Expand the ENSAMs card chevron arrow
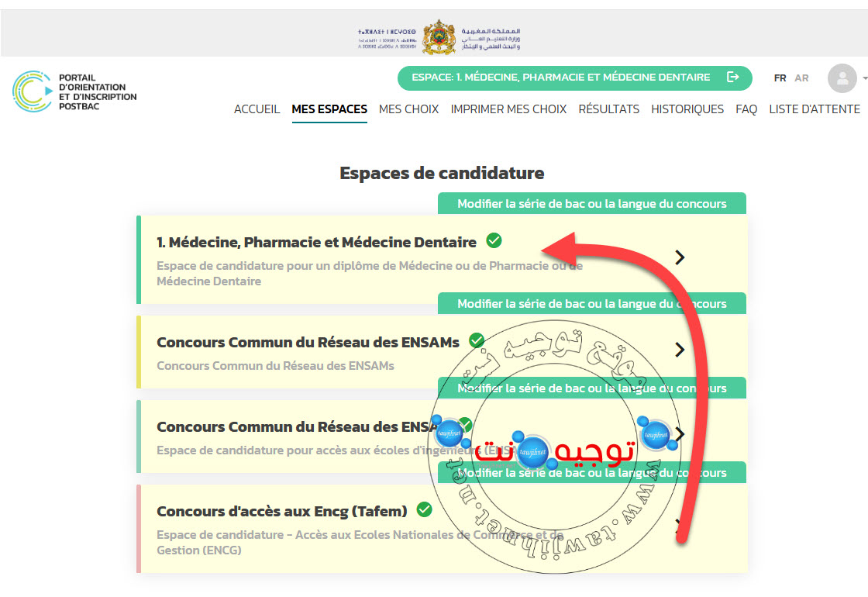Viewport: 868px width, 597px height. point(680,350)
